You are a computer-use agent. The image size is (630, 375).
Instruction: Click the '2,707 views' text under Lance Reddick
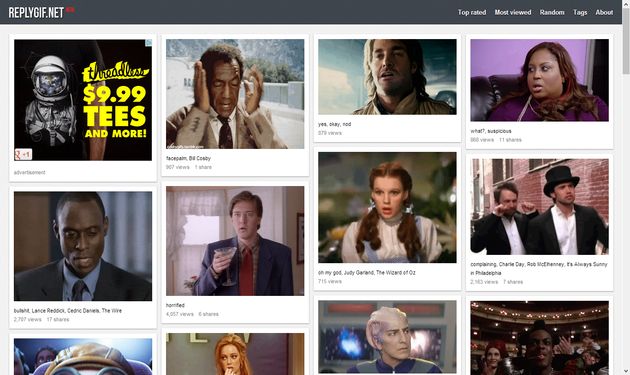[x=27, y=320]
